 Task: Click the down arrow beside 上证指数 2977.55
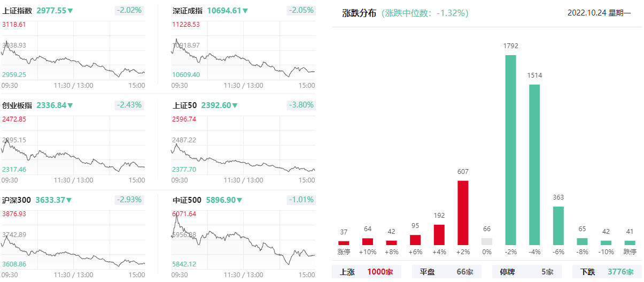tap(70, 11)
